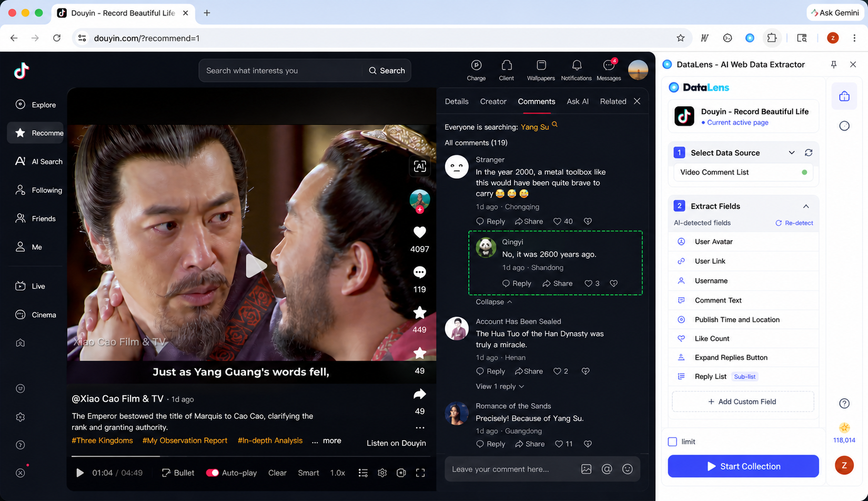Reload the page in the browser toolbar
Screen dimensions: 868x501
[57, 38]
